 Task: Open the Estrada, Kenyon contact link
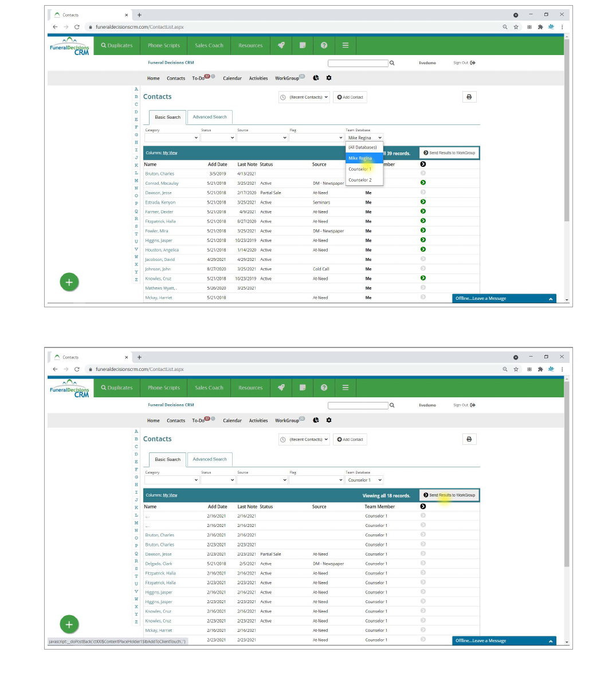point(160,202)
